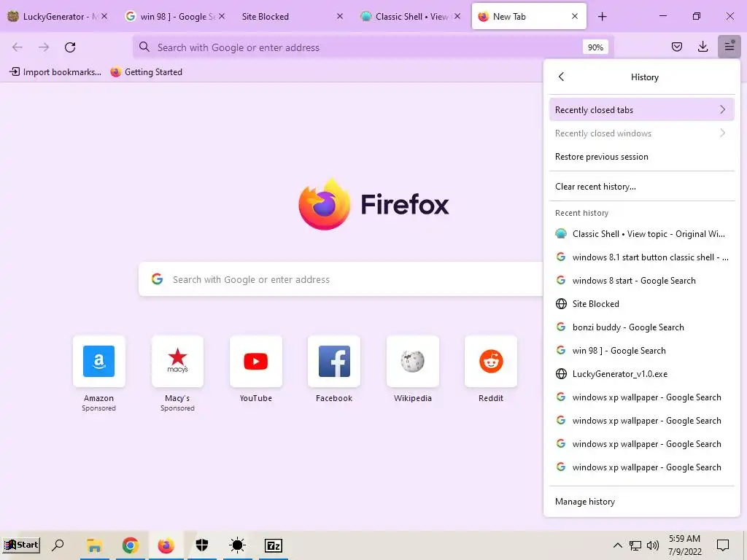Viewport: 747px width, 560px height.
Task: Go back with the back arrow
Action: click(18, 47)
